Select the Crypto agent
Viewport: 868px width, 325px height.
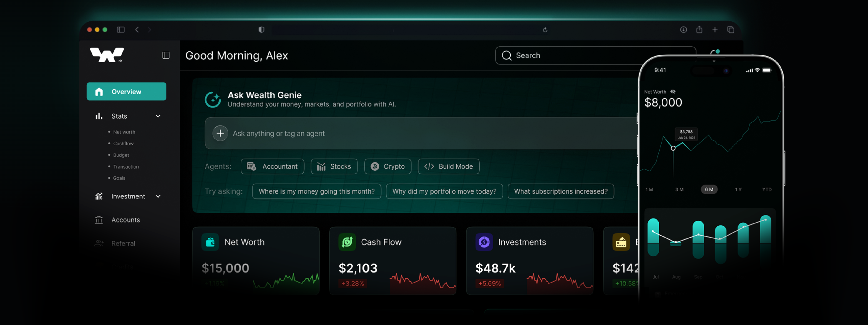(387, 166)
